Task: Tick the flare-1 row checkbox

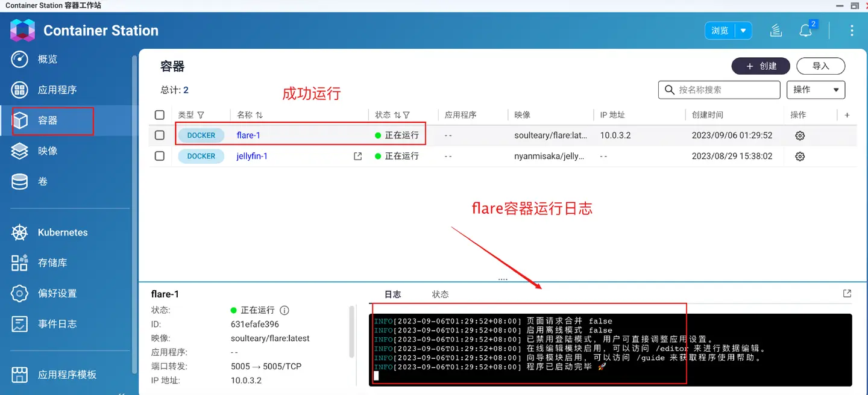Action: pyautogui.click(x=160, y=135)
